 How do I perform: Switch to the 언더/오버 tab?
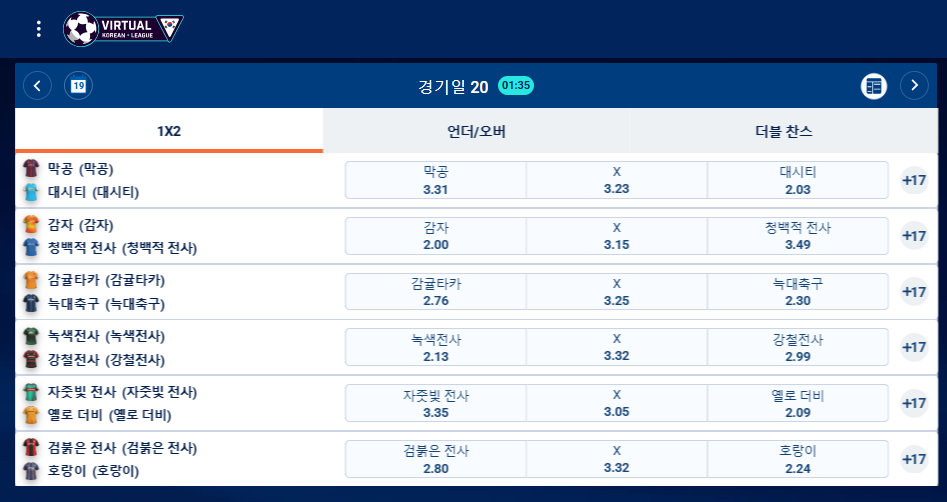(x=477, y=131)
